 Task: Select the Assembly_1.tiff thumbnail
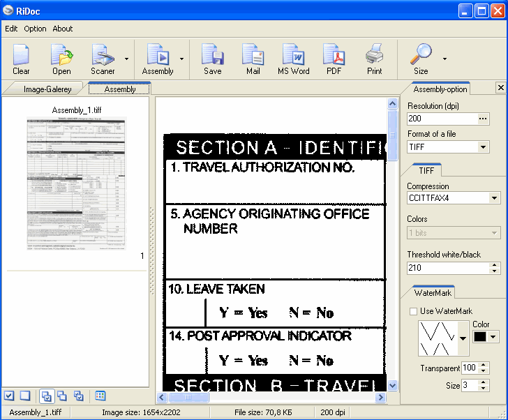pos(77,183)
